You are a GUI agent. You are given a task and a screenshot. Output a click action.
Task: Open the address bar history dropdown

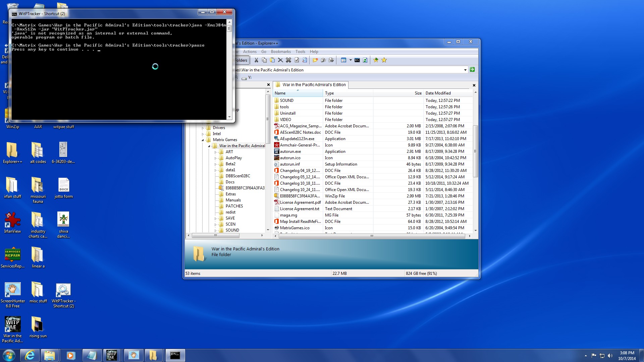pos(465,70)
